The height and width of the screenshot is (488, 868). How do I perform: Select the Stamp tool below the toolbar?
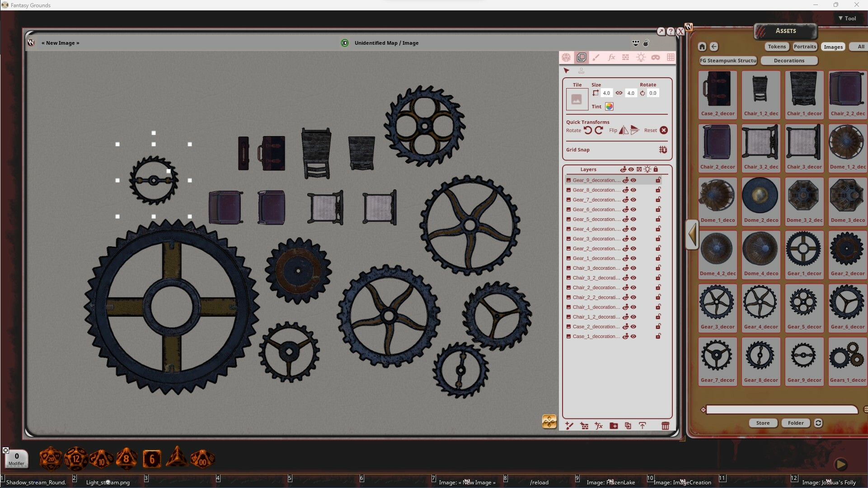tap(582, 70)
